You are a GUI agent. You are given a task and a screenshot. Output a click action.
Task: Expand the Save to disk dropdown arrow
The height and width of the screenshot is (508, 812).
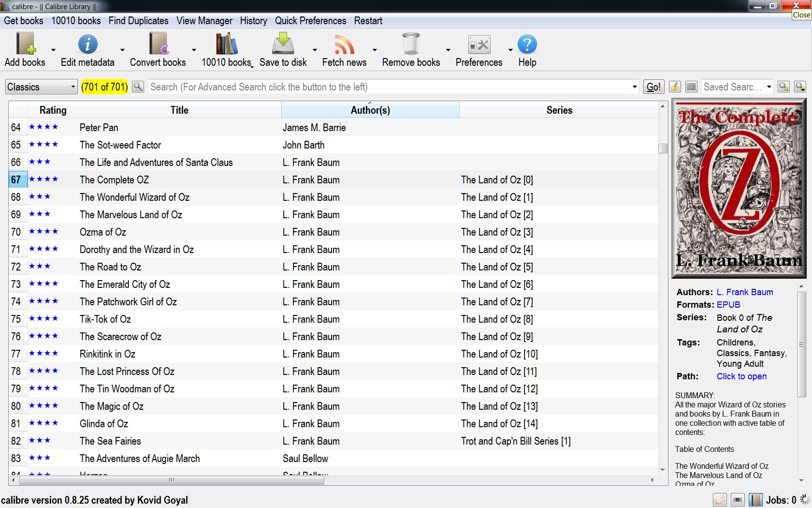click(x=315, y=50)
